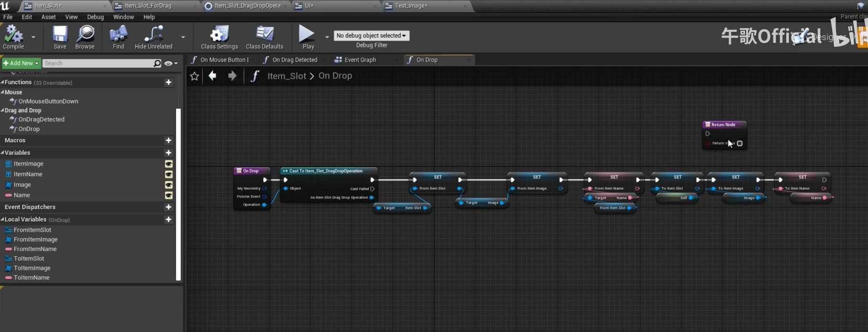The width and height of the screenshot is (868, 332).
Task: Navigate back in graph history
Action: pyautogui.click(x=213, y=76)
